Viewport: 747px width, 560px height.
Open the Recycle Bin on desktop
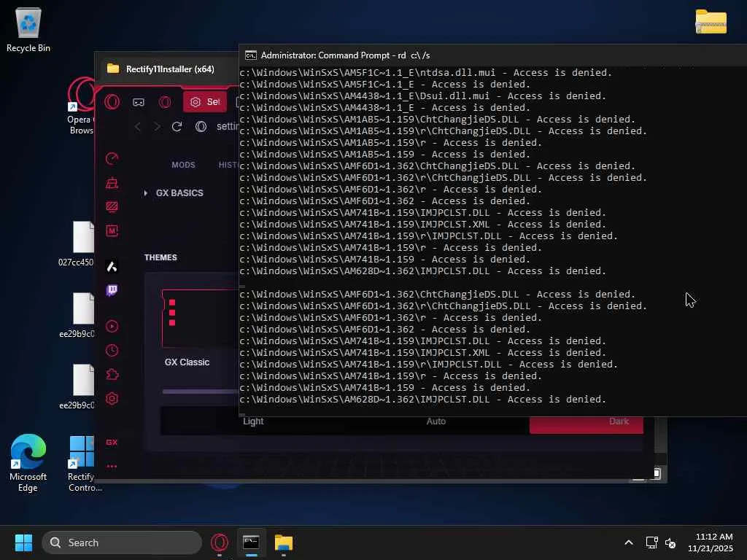(28, 30)
